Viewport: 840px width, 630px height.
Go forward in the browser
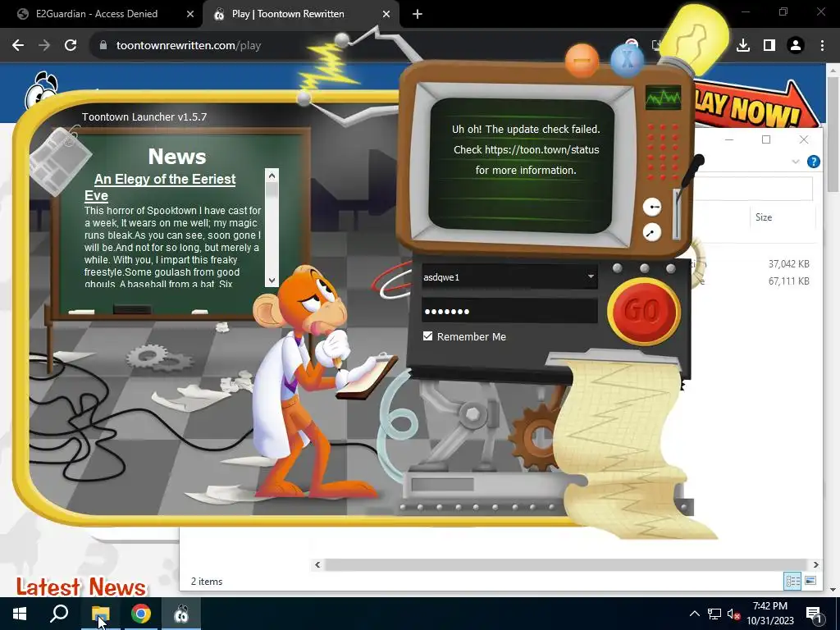click(44, 46)
